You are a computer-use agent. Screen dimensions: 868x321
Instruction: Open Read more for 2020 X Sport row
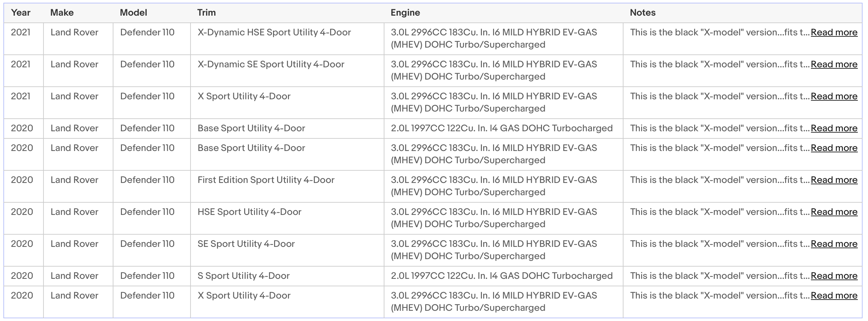click(x=834, y=295)
